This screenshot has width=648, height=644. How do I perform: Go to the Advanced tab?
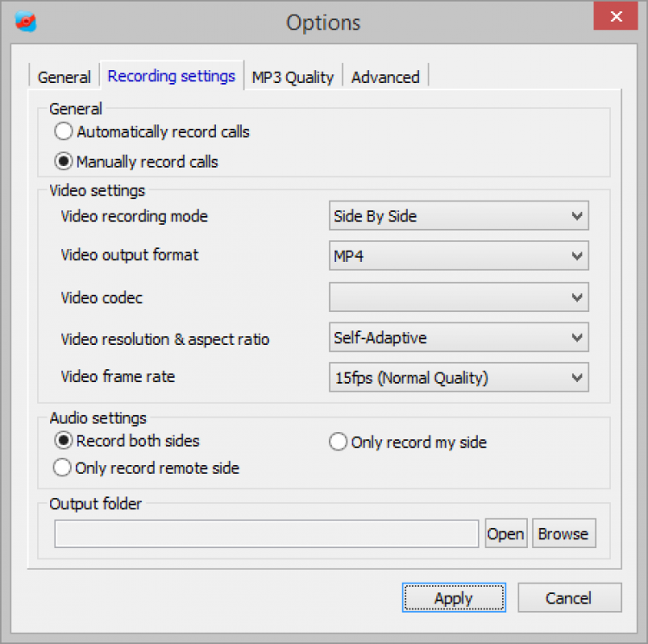coord(385,77)
